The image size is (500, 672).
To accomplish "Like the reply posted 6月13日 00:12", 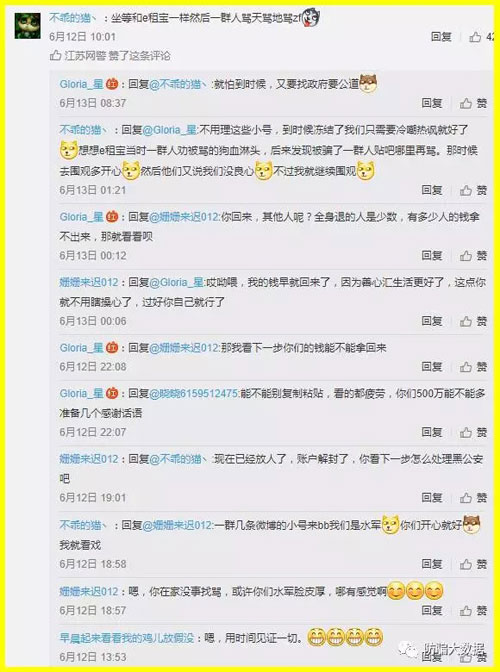I will [466, 256].
